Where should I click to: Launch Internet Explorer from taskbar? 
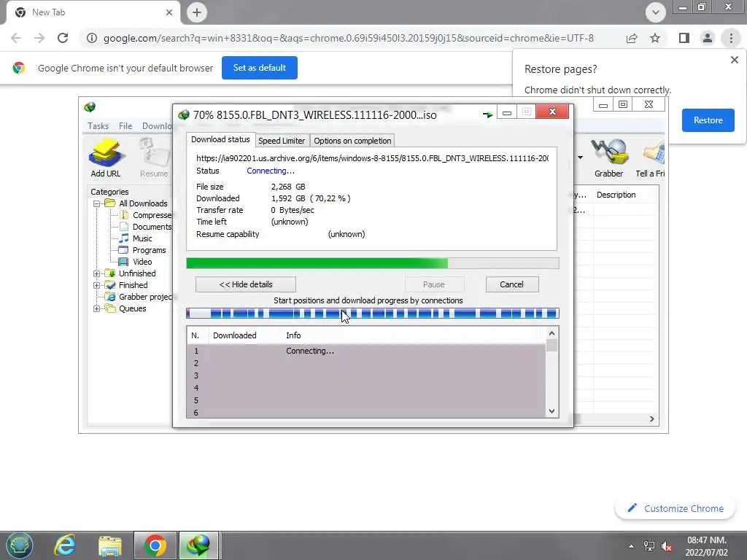tap(65, 545)
